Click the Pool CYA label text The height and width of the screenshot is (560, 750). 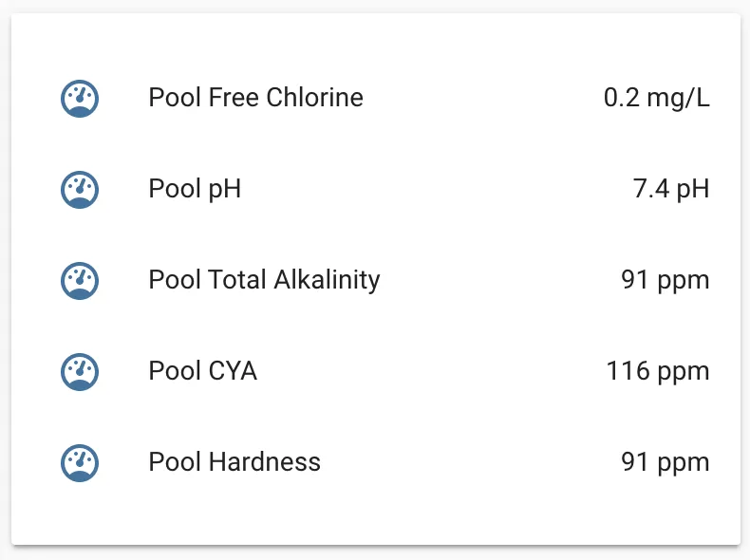coord(203,370)
